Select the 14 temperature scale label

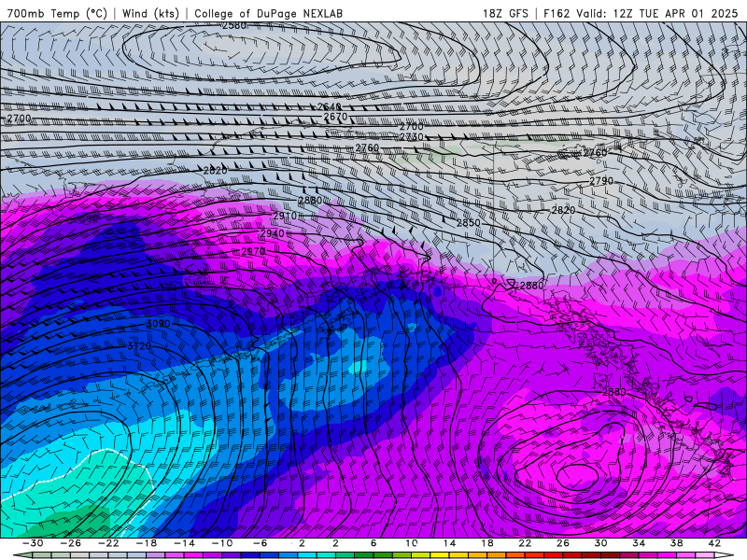pos(449,543)
